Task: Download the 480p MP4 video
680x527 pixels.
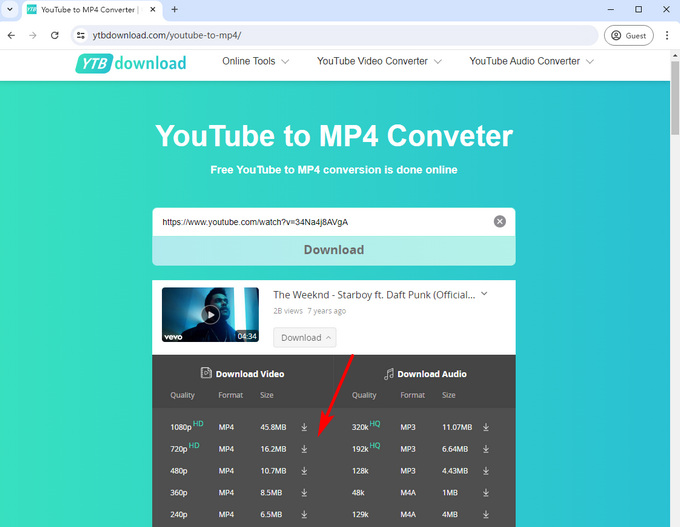Action: point(304,471)
